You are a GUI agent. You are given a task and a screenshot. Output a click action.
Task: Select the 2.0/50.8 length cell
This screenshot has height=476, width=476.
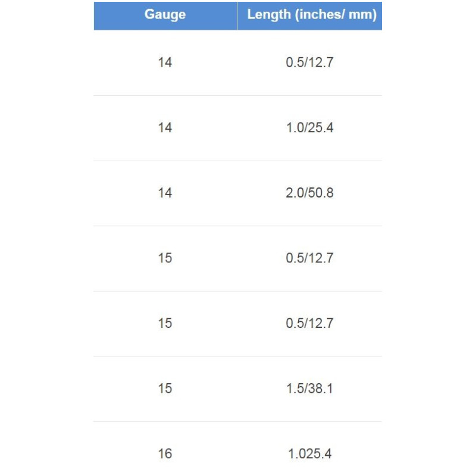coord(309,193)
